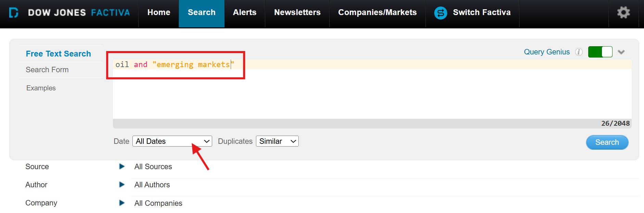Click the Switch Factiva menu label
The image size is (644, 213).
point(481,13)
